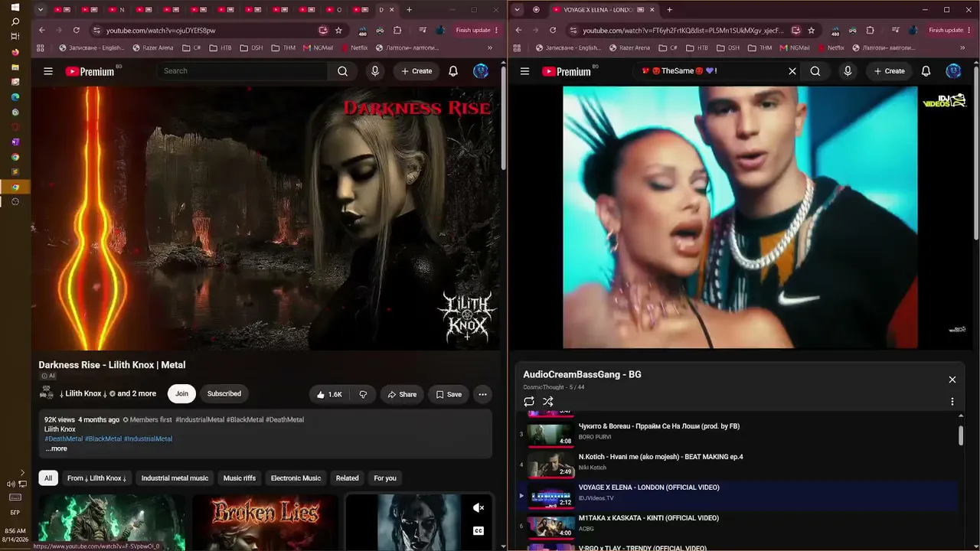Open OneNote from the taskbar
The height and width of the screenshot is (551, 980).
(x=15, y=142)
